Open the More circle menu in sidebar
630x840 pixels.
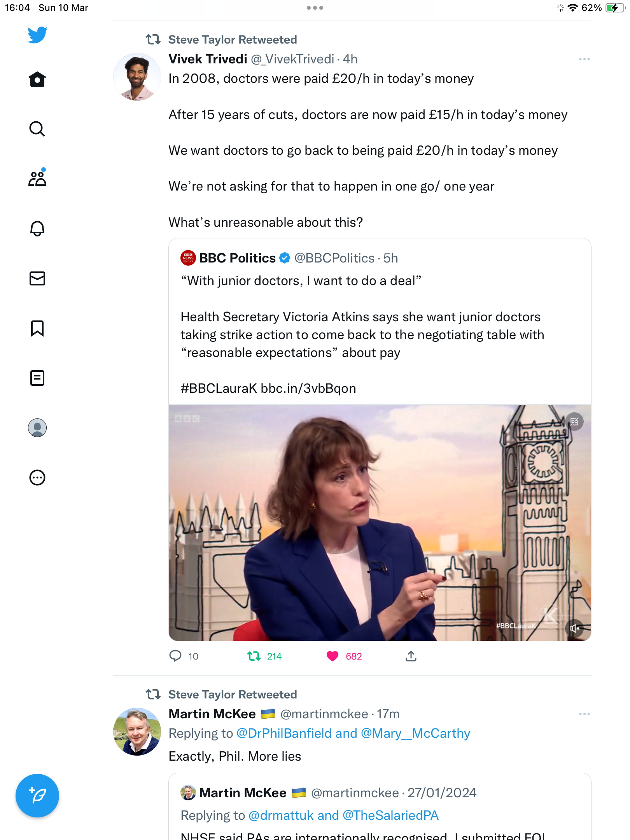tap(37, 478)
